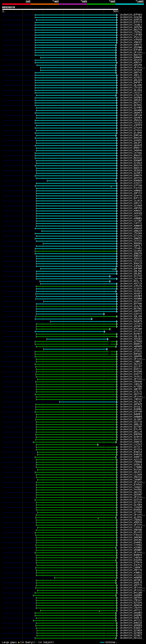This screenshot has height=644, width=146.
Task: Open hit UniRef100_B9RNU5
Action: (x=131, y=58)
